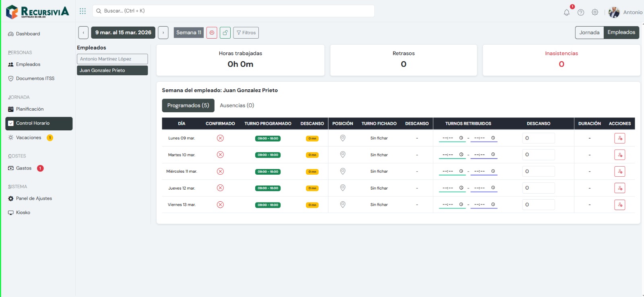Open the Filtros filter options
The image size is (644, 297).
coord(246,33)
